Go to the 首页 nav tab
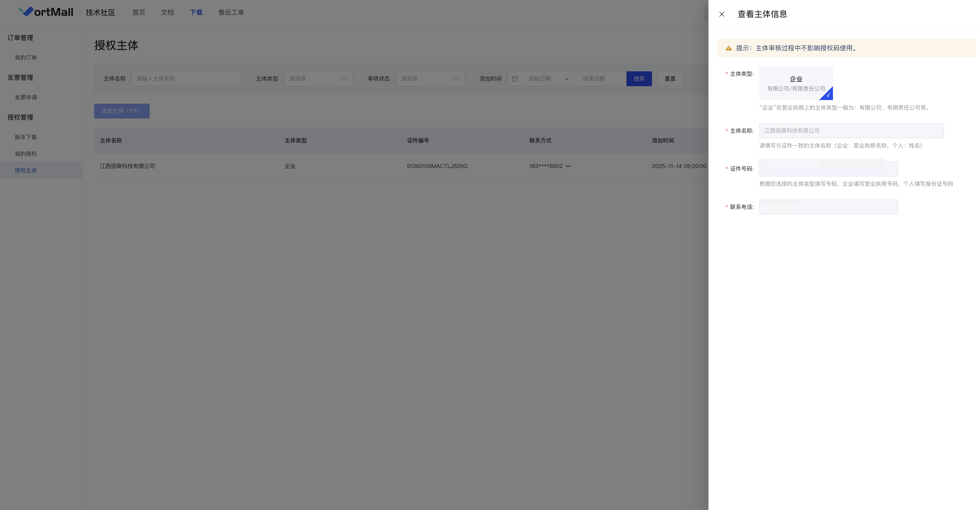The width and height of the screenshot is (980, 510). point(139,13)
